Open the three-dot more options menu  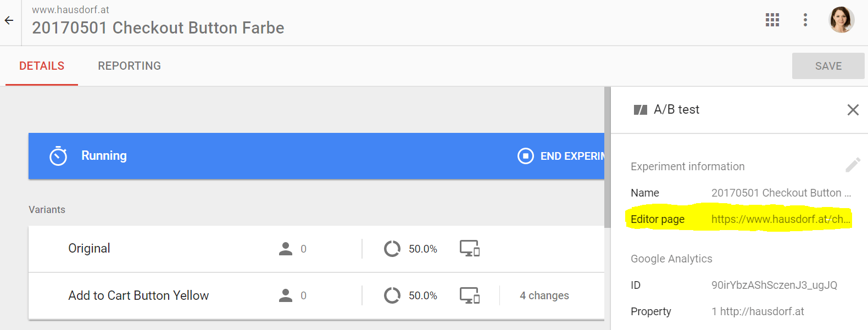(805, 20)
